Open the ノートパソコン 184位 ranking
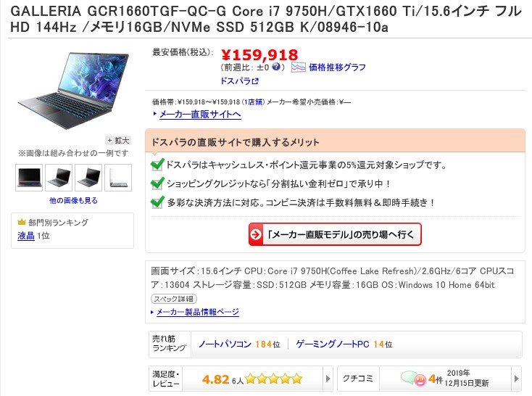Image resolution: width=532 pixels, height=396 pixels. pos(239,345)
